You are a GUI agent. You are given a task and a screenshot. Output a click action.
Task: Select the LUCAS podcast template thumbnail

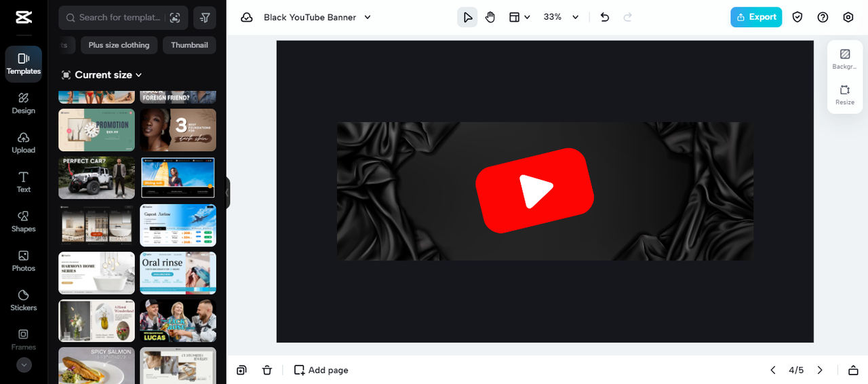pyautogui.click(x=178, y=320)
